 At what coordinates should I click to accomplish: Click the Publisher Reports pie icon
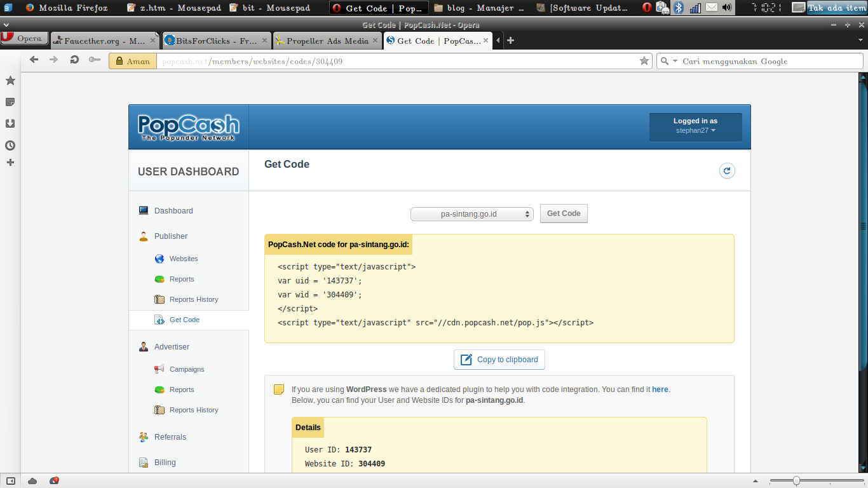point(159,280)
